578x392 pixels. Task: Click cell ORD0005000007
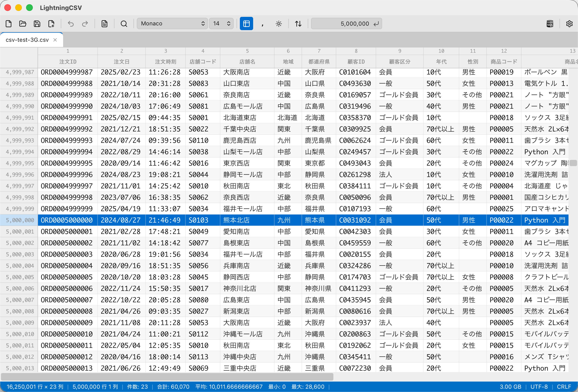pos(68,300)
